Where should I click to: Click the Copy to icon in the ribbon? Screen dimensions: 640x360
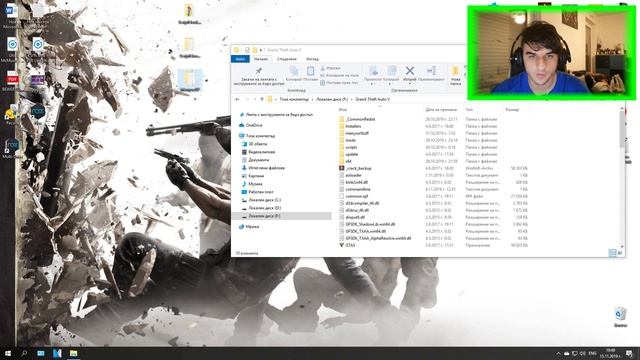[392, 70]
